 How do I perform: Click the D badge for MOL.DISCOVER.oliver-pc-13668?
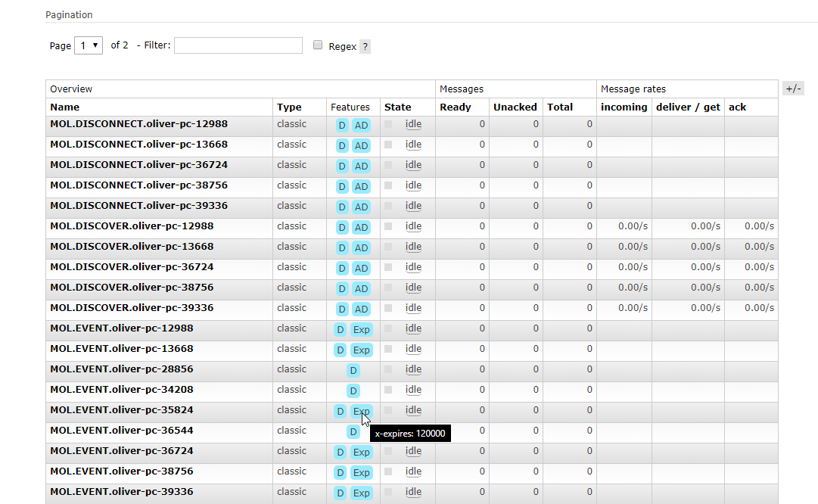[x=342, y=247]
